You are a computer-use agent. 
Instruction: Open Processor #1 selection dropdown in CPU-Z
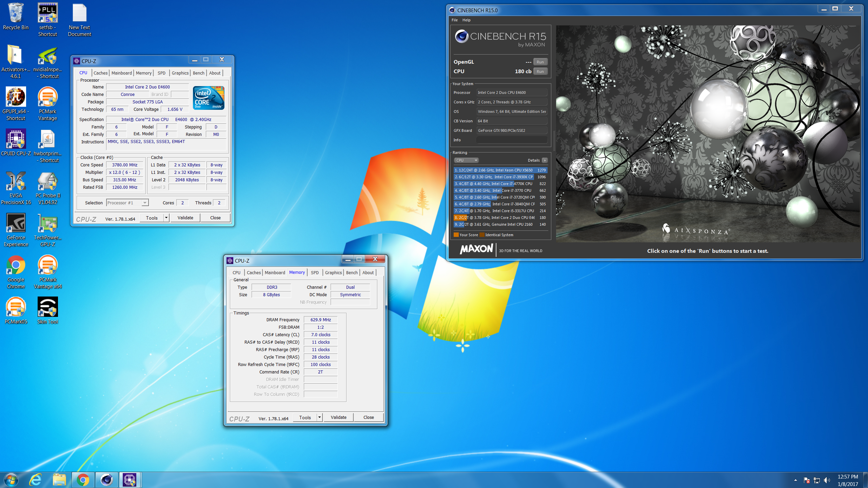click(x=127, y=203)
